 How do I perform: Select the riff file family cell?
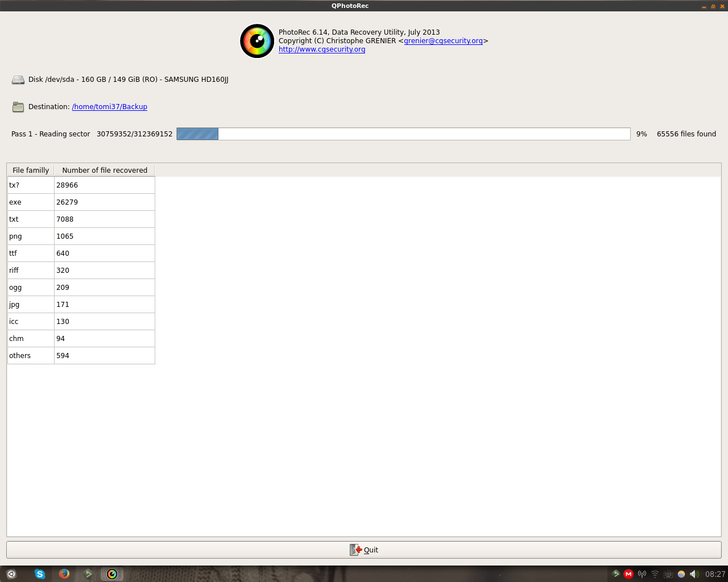[x=31, y=271]
